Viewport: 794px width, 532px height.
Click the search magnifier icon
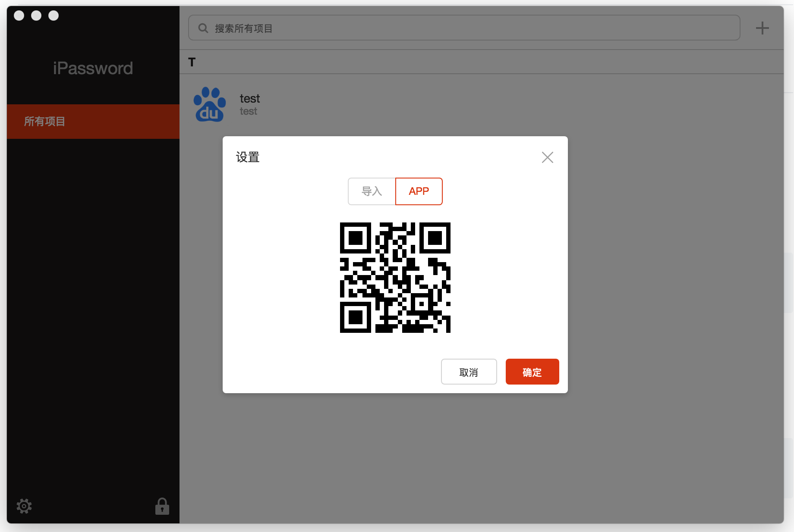pyautogui.click(x=203, y=28)
